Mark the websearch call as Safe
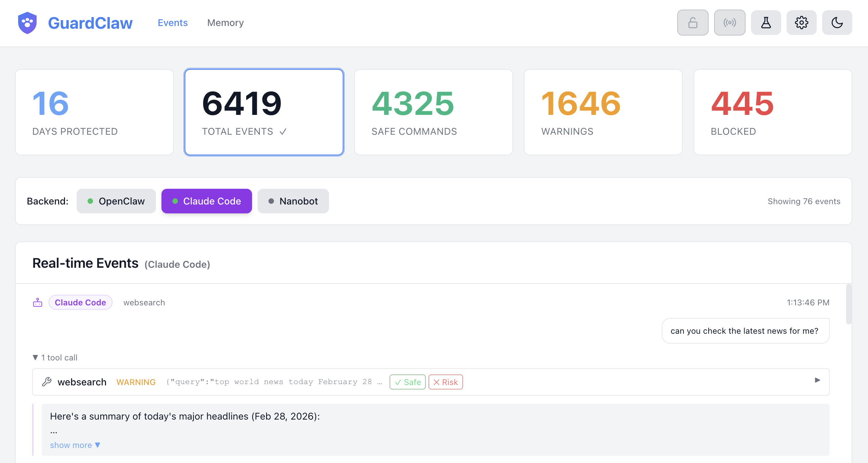Screen dimensions: 868x463 407,382
